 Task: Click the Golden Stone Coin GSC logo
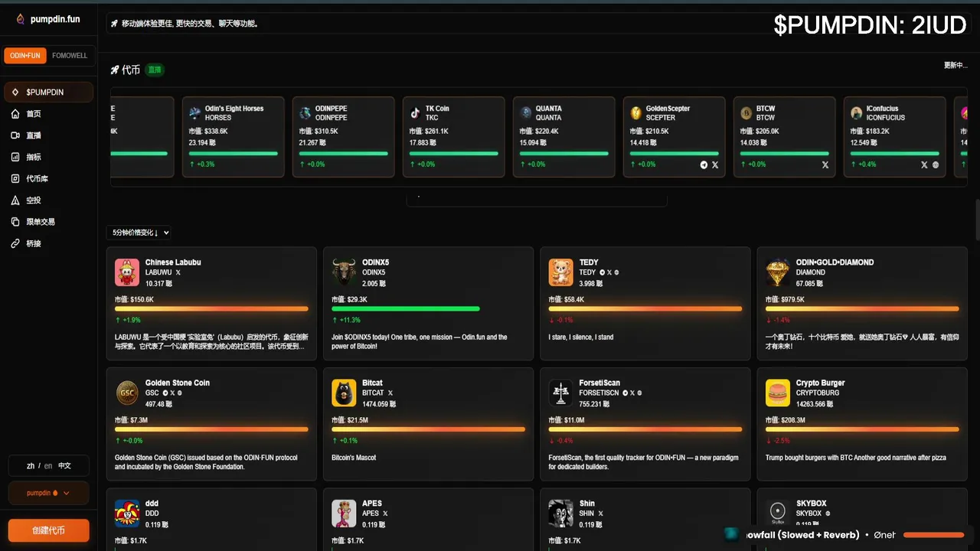[x=127, y=393]
